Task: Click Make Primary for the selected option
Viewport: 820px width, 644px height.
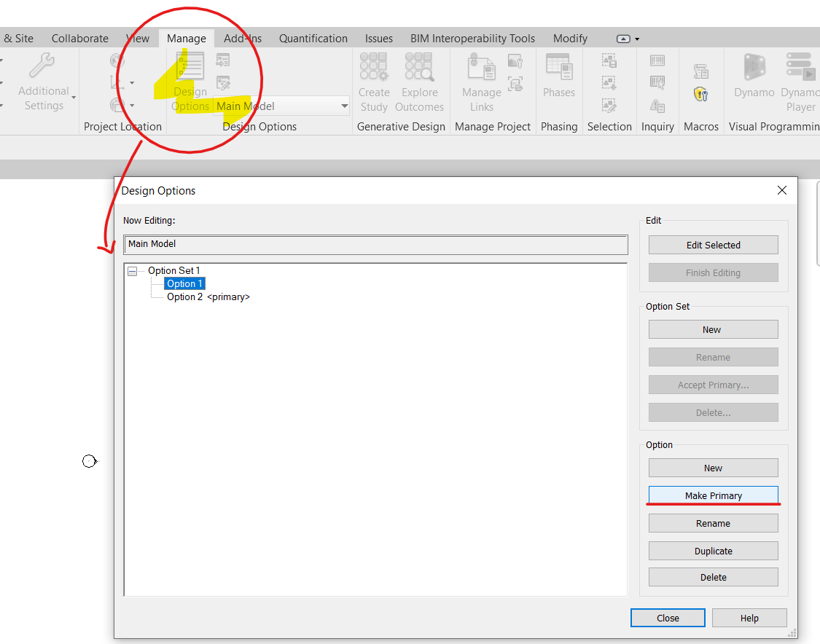Action: pyautogui.click(x=714, y=495)
